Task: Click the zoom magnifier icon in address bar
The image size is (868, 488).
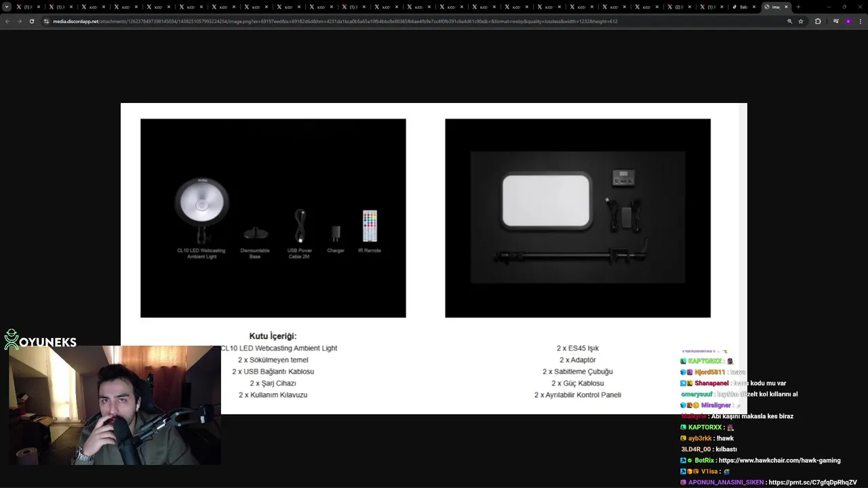Action: pyautogui.click(x=789, y=21)
